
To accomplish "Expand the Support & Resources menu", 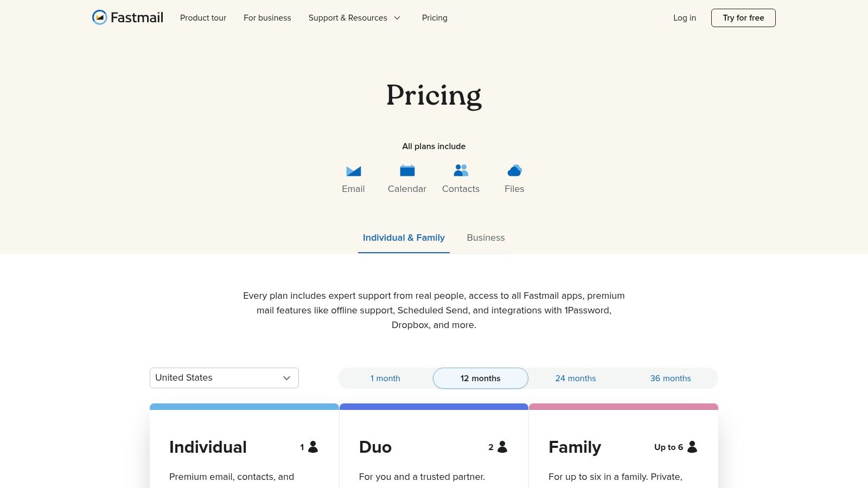I will [x=354, y=18].
